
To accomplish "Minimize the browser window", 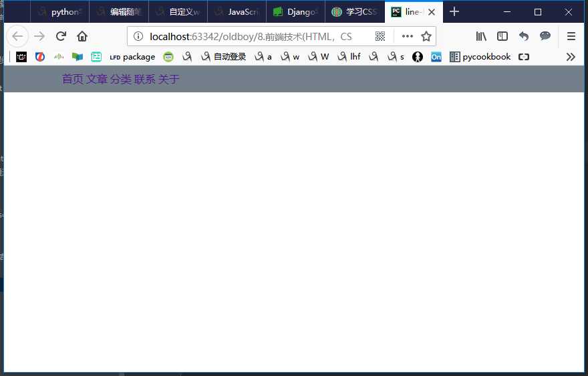I will click(507, 12).
